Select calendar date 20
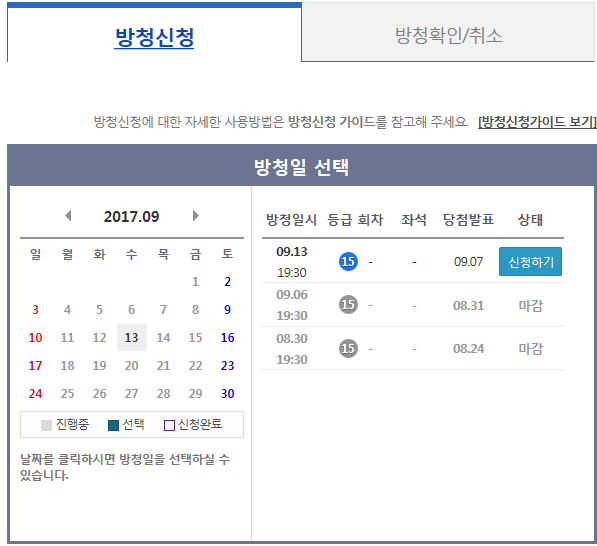The width and height of the screenshot is (597, 546). coord(131,366)
